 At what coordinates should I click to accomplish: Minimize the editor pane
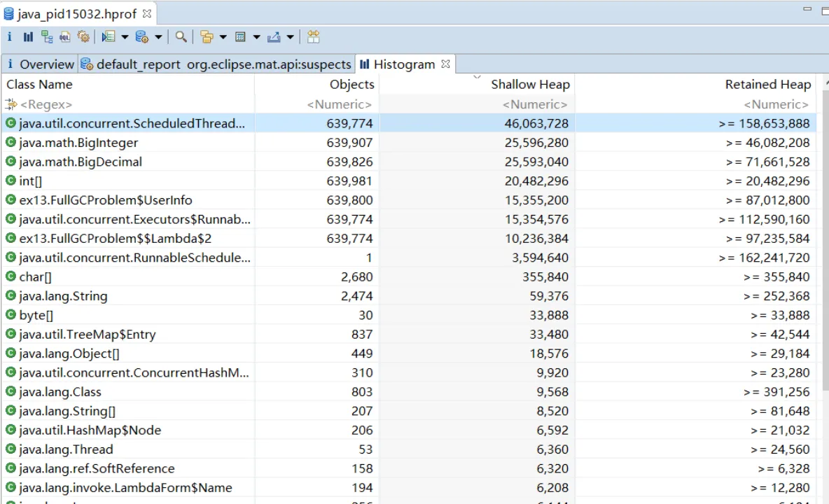(x=807, y=9)
